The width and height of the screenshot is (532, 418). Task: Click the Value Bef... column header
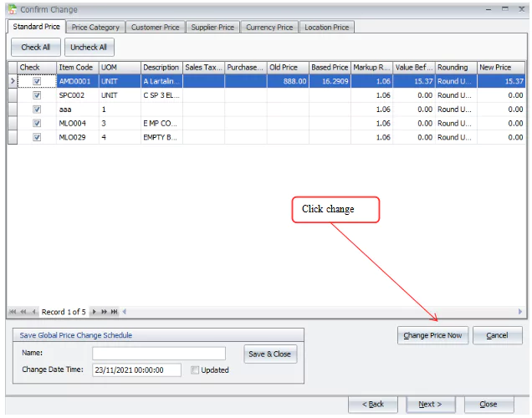[414, 68]
